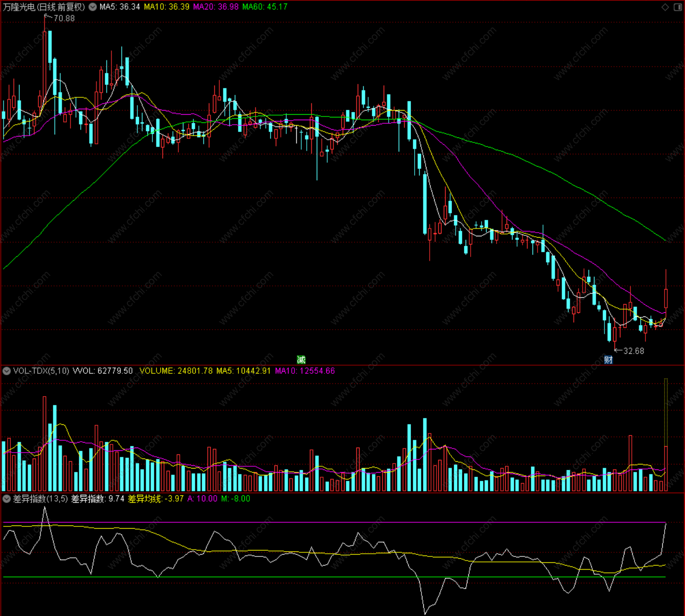
Task: Click the 万隆光电(日线,前复权) chart title
Action: click(x=44, y=7)
